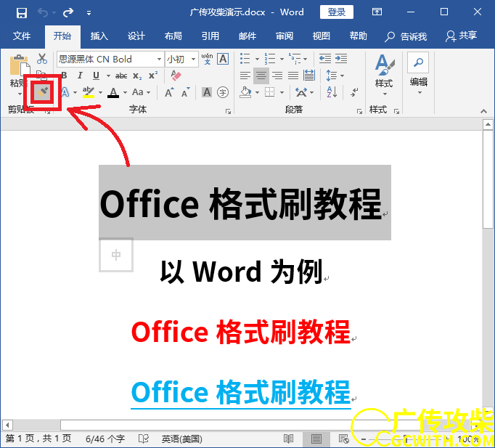Click the line spacing icon

(x=331, y=76)
